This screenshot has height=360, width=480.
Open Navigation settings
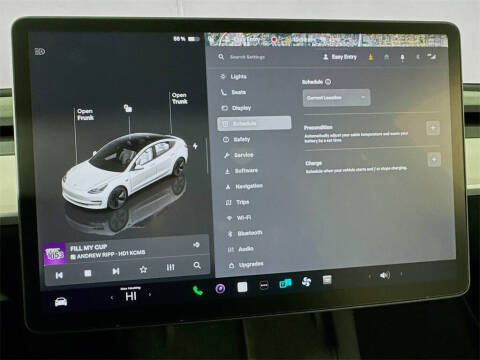[x=244, y=186]
